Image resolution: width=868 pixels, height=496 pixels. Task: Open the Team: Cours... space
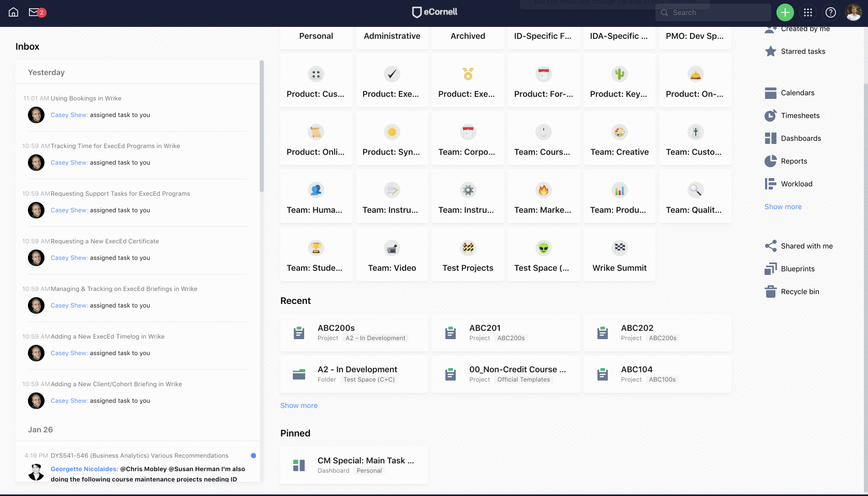coord(543,138)
